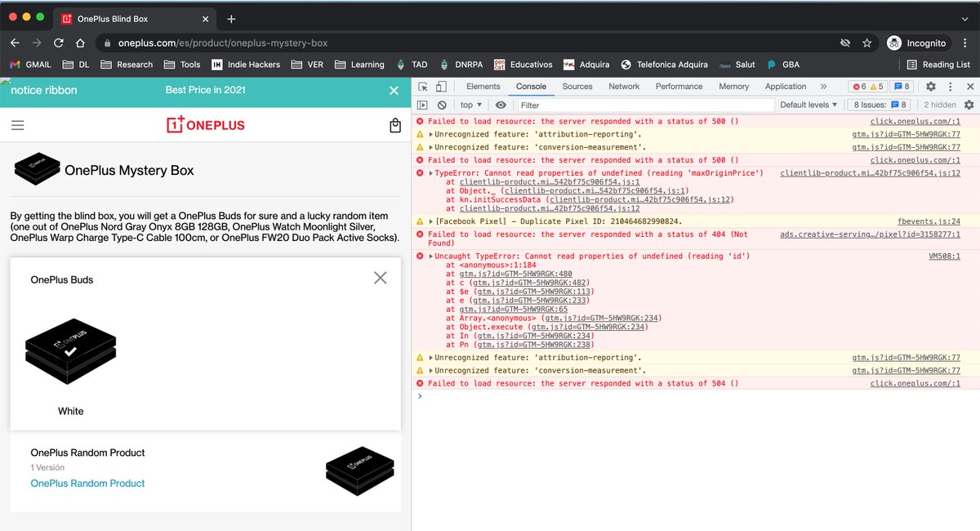Click the errors and warnings counter
Viewport: 980px width, 531px height.
(866, 86)
